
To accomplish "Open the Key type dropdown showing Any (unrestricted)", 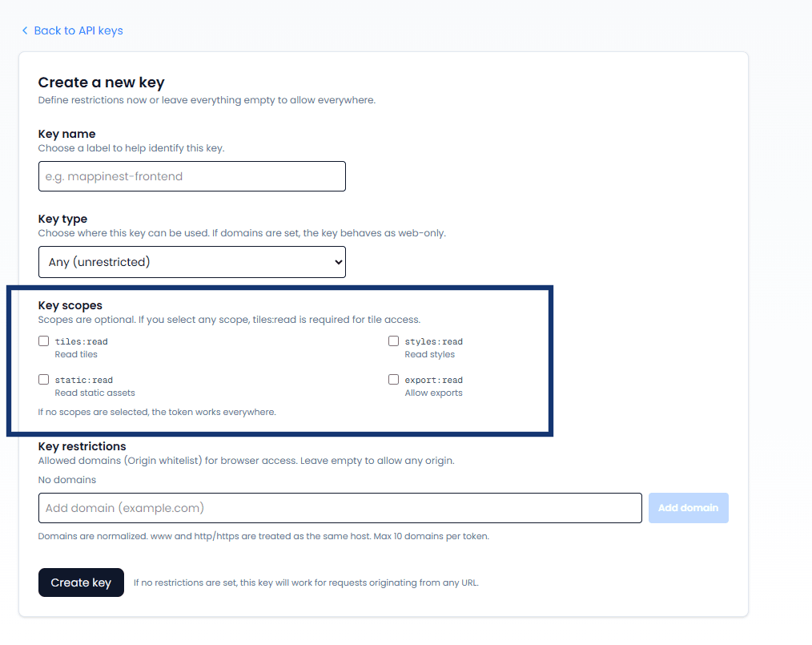I will click(x=192, y=261).
